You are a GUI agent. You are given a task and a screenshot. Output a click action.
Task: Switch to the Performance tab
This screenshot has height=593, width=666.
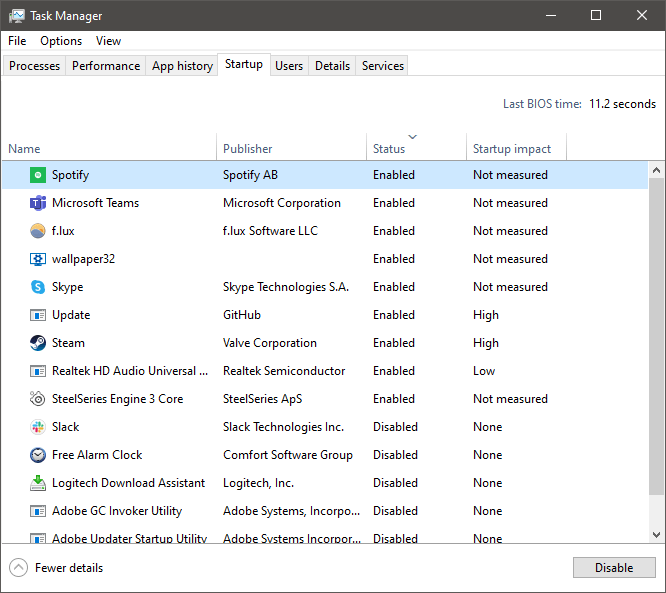(106, 66)
